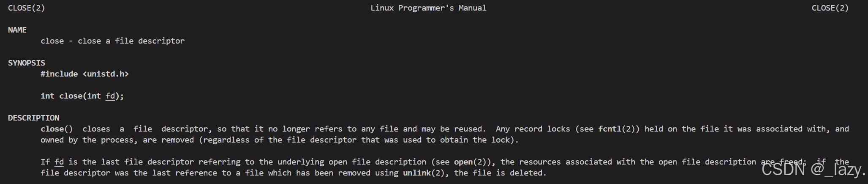Viewport: 868px width, 184px height.
Task: Open the unlink(2) man page reference
Action: click(x=424, y=173)
